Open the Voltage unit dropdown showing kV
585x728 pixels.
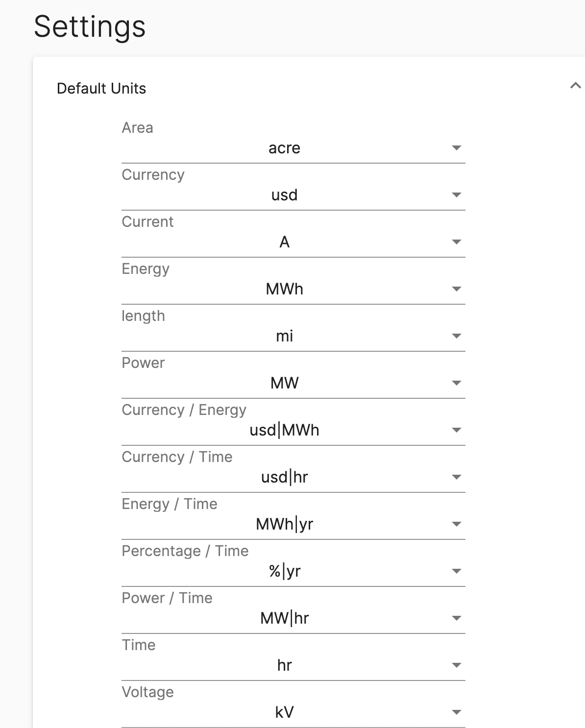click(x=293, y=712)
